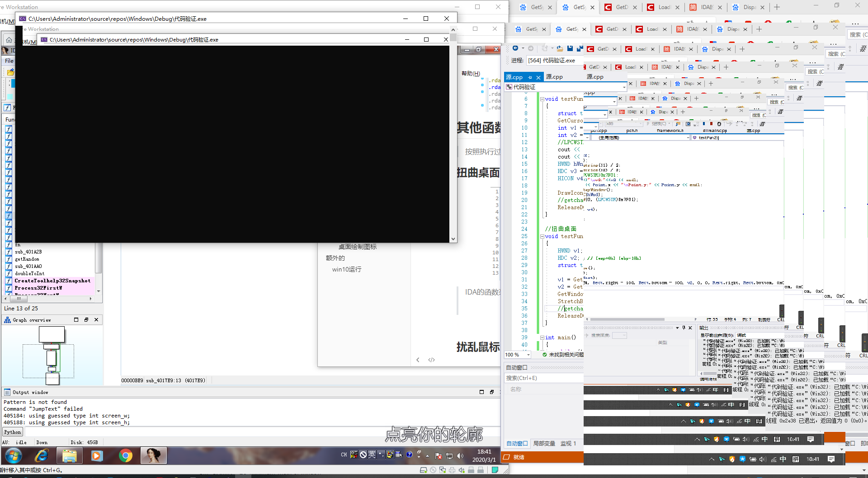
Task: Click the front console window scroll-up arrow
Action: [x=453, y=30]
